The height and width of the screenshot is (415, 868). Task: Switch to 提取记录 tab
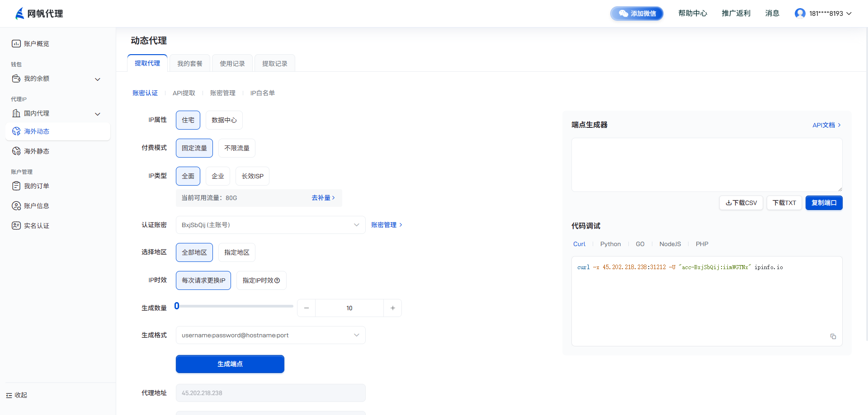[275, 64]
